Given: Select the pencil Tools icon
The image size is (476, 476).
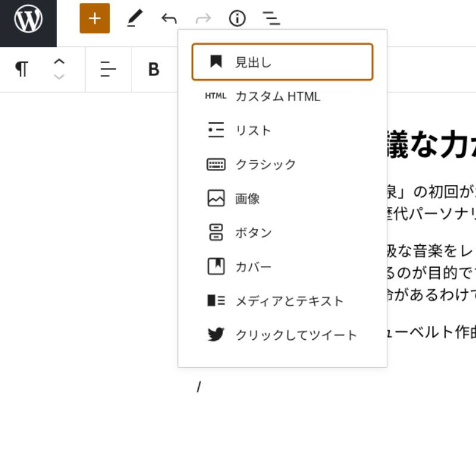Looking at the screenshot, I should coord(135,18).
